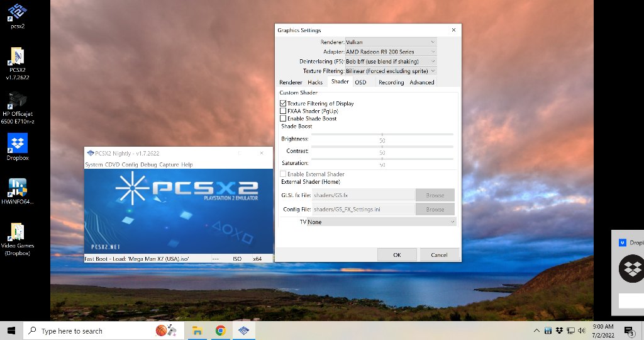Click the PCSX2 Nightly window title icon
The width and height of the screenshot is (644, 340).
point(91,153)
